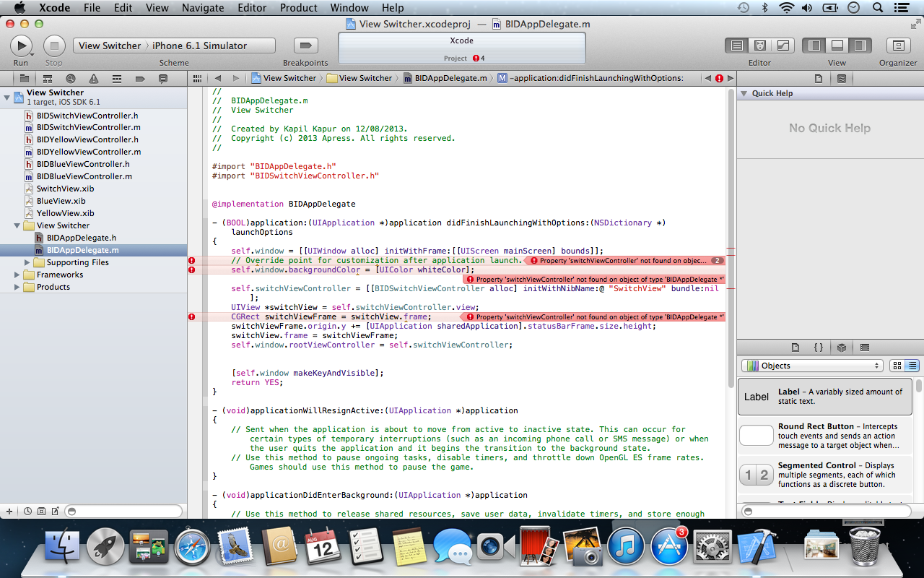
Task: Select the Round Rect Button object
Action: coord(825,436)
